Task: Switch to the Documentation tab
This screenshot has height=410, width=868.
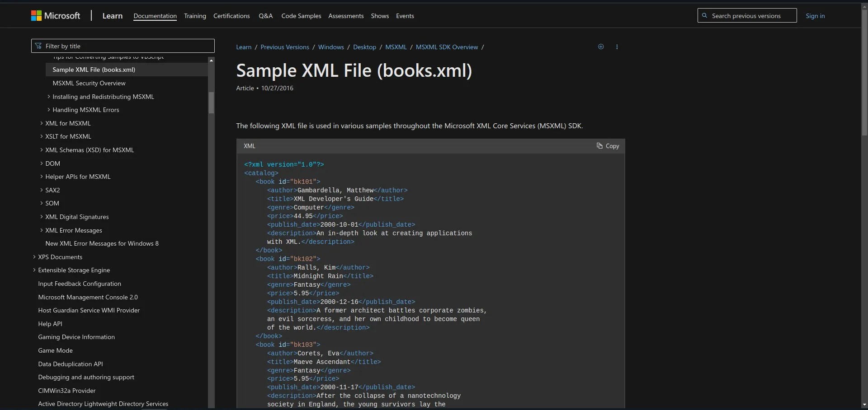Action: pyautogui.click(x=155, y=16)
